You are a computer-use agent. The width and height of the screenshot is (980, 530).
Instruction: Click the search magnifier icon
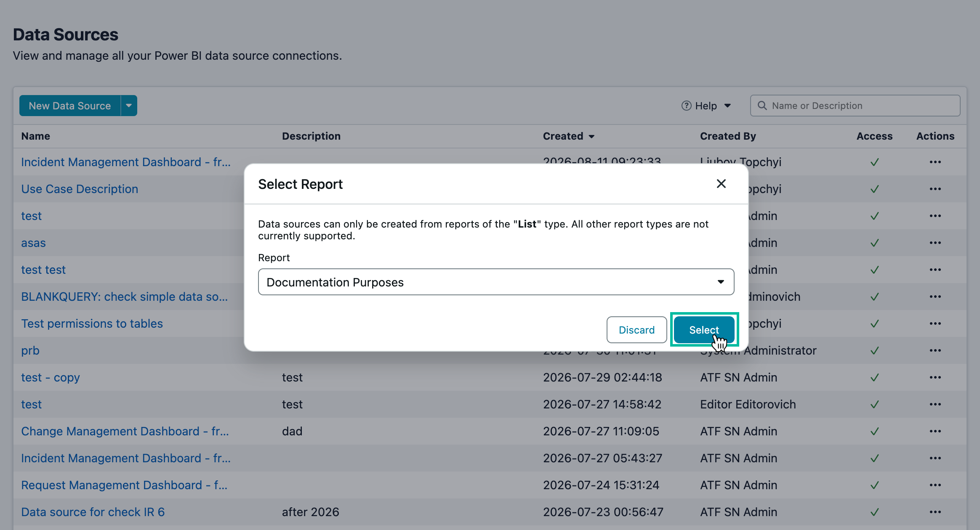[762, 106]
